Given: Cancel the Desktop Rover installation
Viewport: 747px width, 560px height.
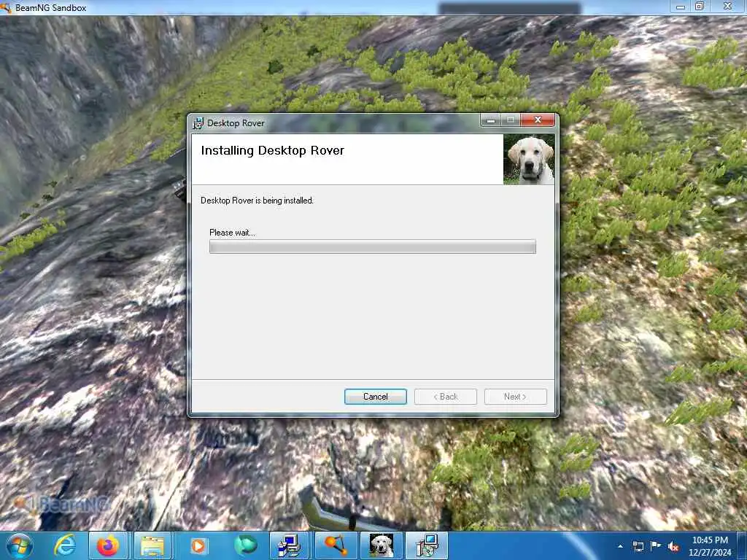Looking at the screenshot, I should pos(376,397).
